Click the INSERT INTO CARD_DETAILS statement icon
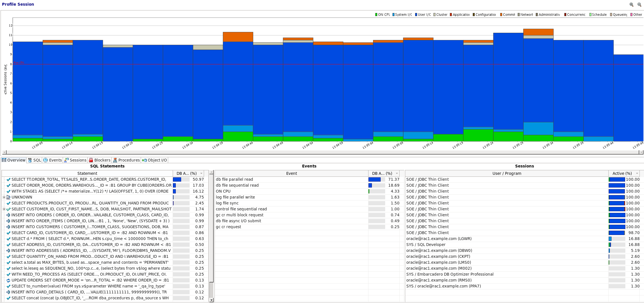Screen dimensions: 644x303 (x=8, y=292)
